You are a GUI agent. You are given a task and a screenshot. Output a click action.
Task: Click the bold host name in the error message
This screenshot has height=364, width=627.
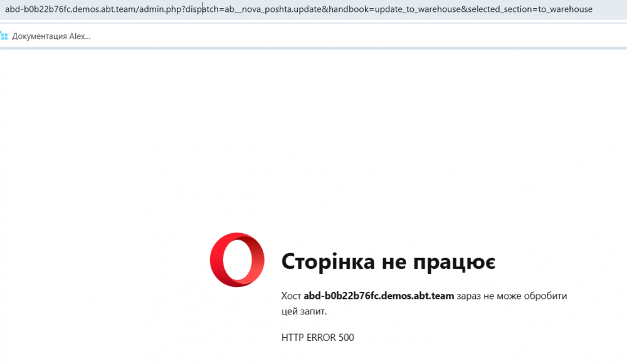coord(378,296)
